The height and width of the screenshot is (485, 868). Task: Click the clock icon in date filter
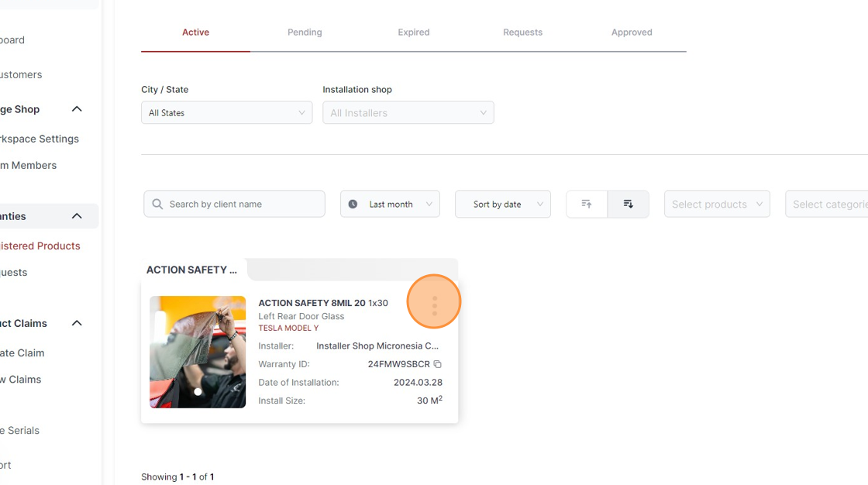pyautogui.click(x=353, y=205)
